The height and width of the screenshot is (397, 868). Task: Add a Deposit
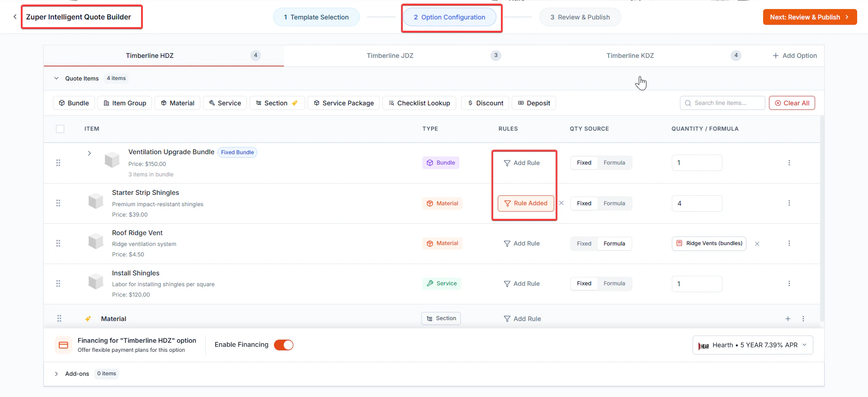[534, 103]
